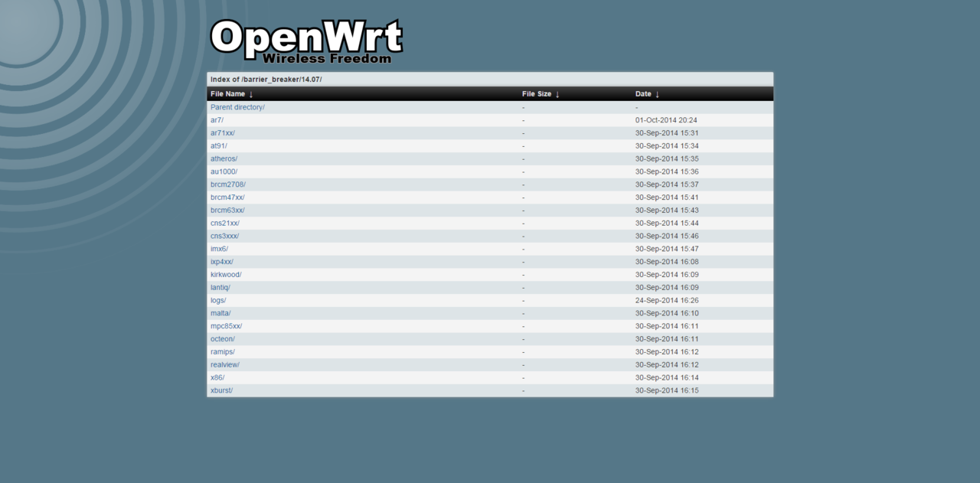Open the imx6/ directory

219,249
